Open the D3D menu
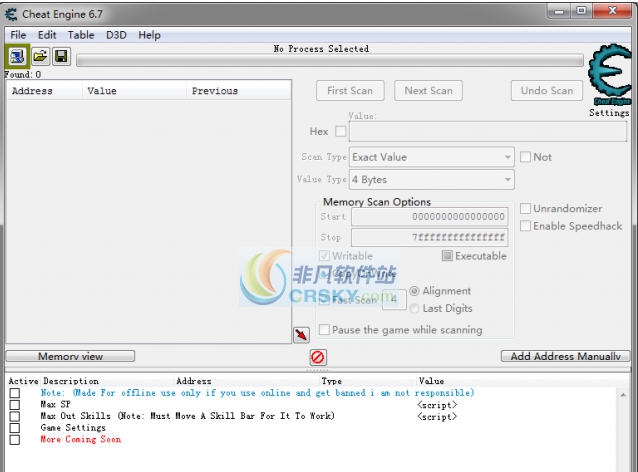The image size is (638, 472). [x=116, y=35]
